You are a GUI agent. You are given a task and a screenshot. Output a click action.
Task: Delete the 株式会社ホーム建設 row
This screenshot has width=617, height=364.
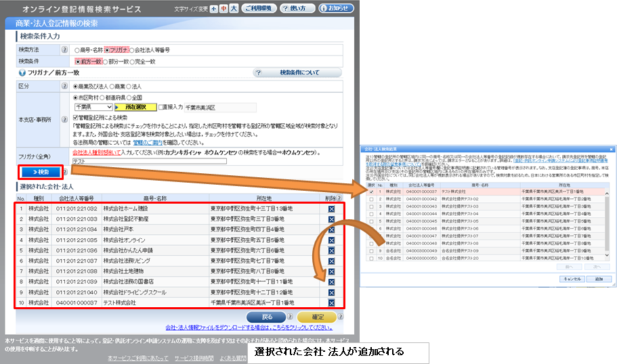pyautogui.click(x=331, y=209)
